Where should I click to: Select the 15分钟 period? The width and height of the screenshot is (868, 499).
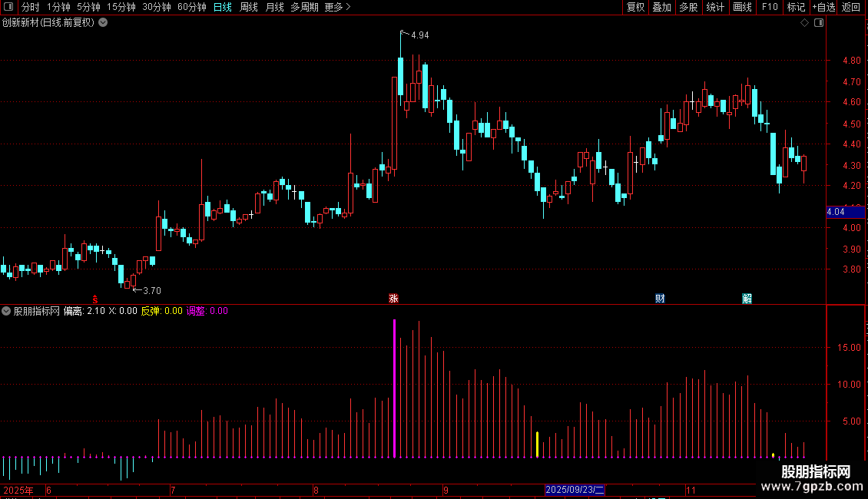click(x=121, y=7)
